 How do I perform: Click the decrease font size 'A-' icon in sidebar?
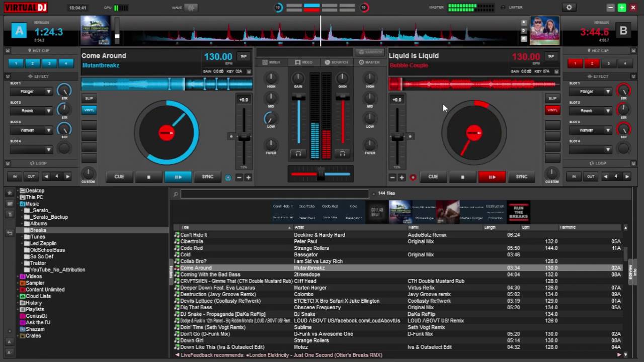point(10,353)
